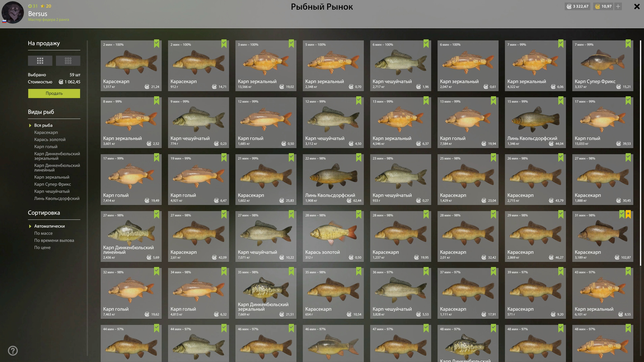The image size is (644, 362).
Task: Click the Продать button
Action: pos(54,93)
